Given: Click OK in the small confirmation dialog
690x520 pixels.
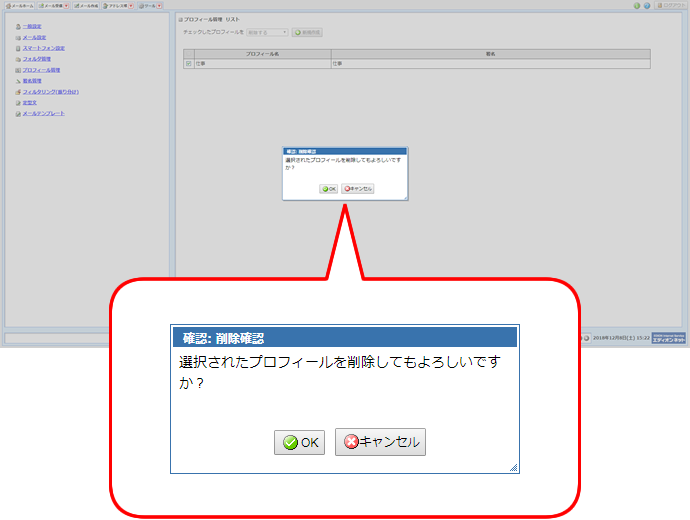Looking at the screenshot, I should [x=329, y=189].
